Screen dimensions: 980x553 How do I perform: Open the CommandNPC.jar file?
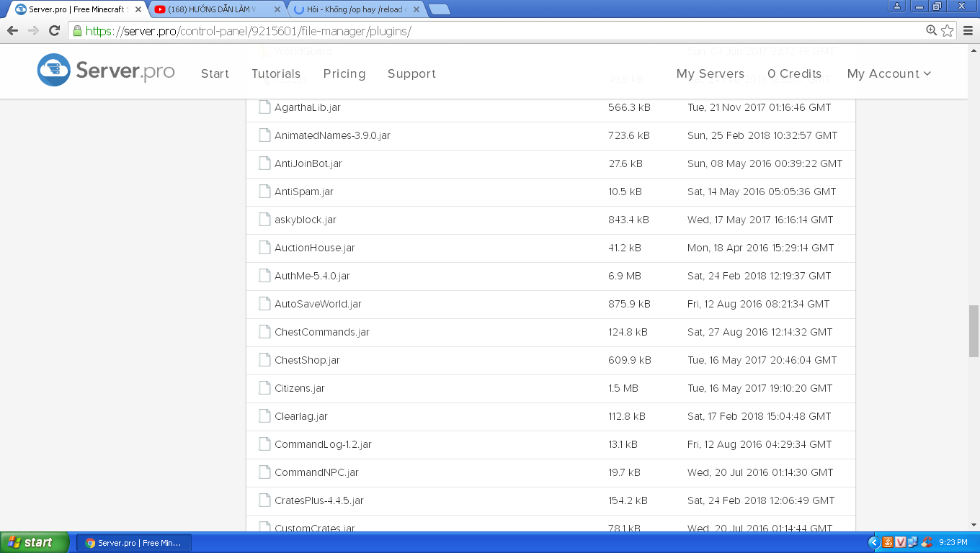316,472
